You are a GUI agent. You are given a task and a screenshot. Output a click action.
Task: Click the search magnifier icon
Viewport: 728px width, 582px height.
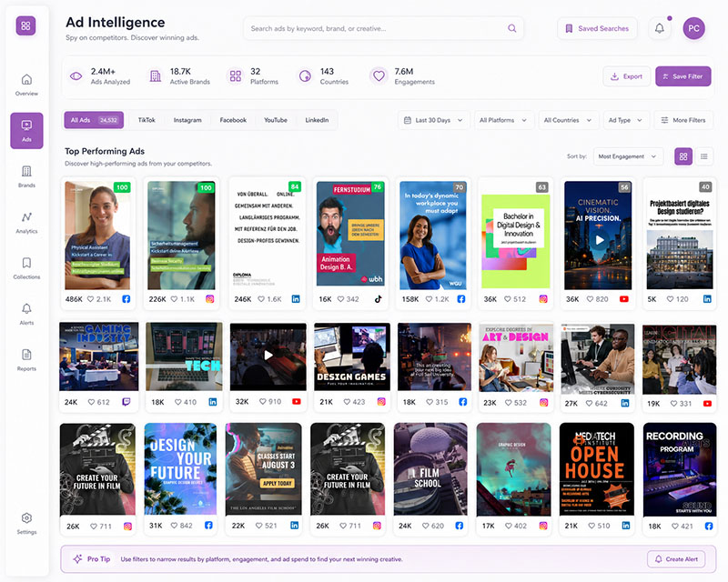(x=511, y=28)
